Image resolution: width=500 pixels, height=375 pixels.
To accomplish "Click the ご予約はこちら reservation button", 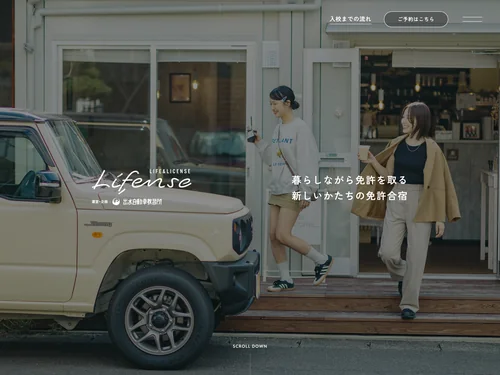I will [416, 19].
